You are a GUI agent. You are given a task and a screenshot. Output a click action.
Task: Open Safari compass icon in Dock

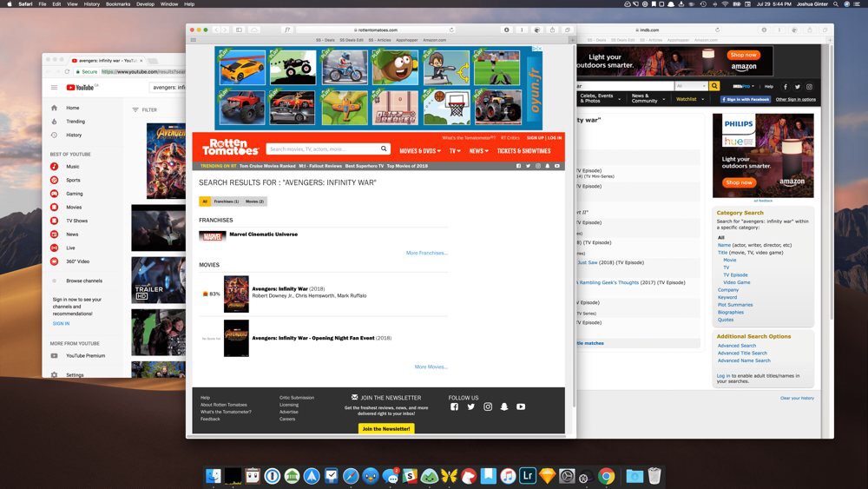tap(351, 476)
